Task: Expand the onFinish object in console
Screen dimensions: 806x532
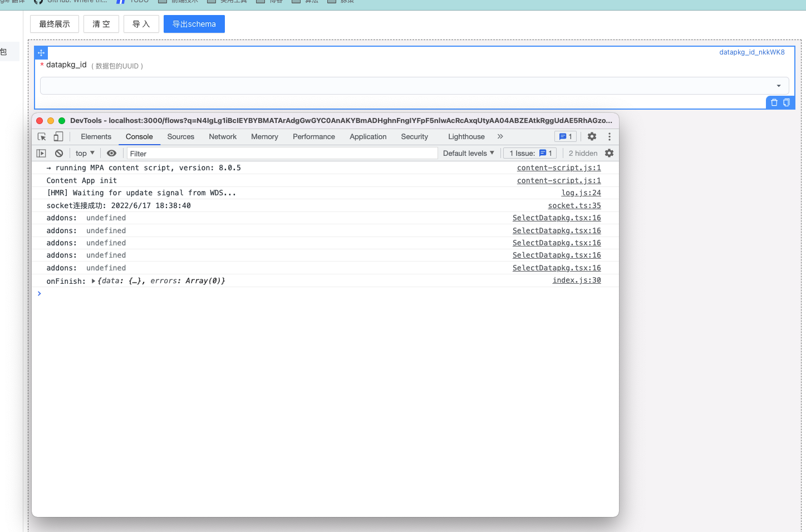Action: 94,280
